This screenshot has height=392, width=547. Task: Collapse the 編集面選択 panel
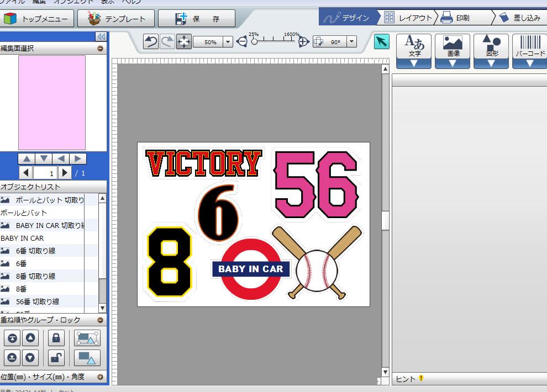[100, 49]
